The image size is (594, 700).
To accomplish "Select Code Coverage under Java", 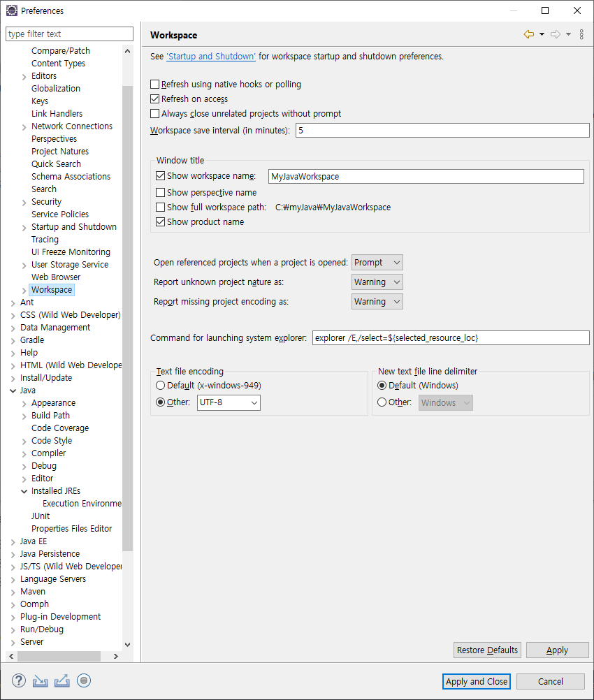I will (60, 428).
